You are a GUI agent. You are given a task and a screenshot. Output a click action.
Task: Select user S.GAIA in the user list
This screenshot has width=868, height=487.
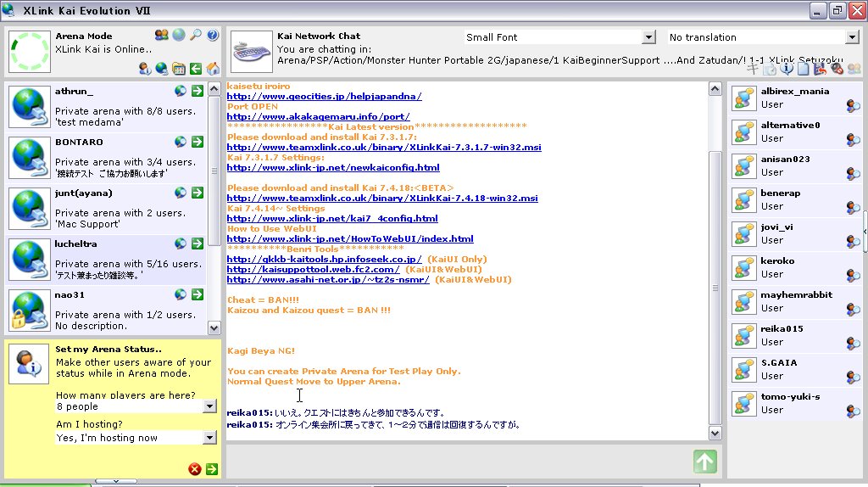[x=795, y=370]
